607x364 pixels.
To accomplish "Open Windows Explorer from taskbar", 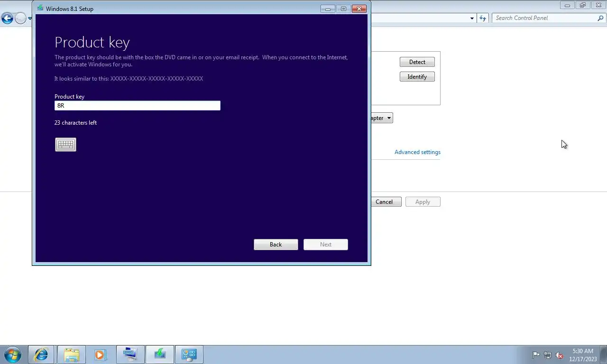I will click(72, 355).
